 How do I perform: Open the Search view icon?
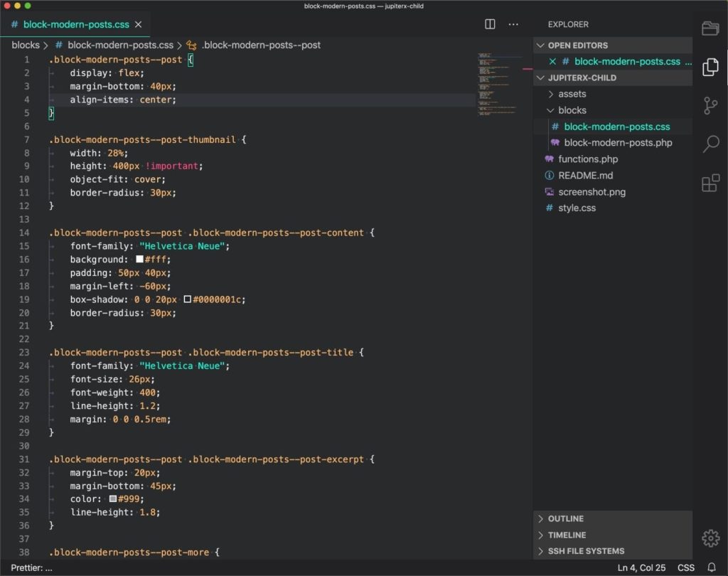[x=710, y=144]
